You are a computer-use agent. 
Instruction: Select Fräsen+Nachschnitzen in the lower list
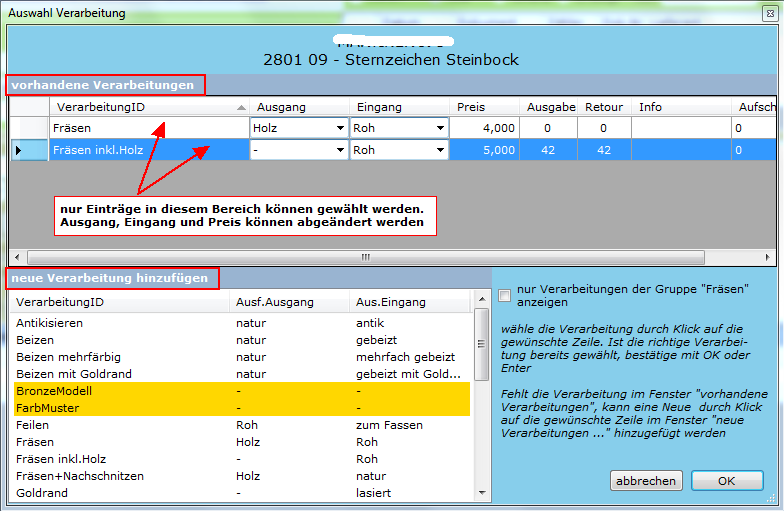79,476
